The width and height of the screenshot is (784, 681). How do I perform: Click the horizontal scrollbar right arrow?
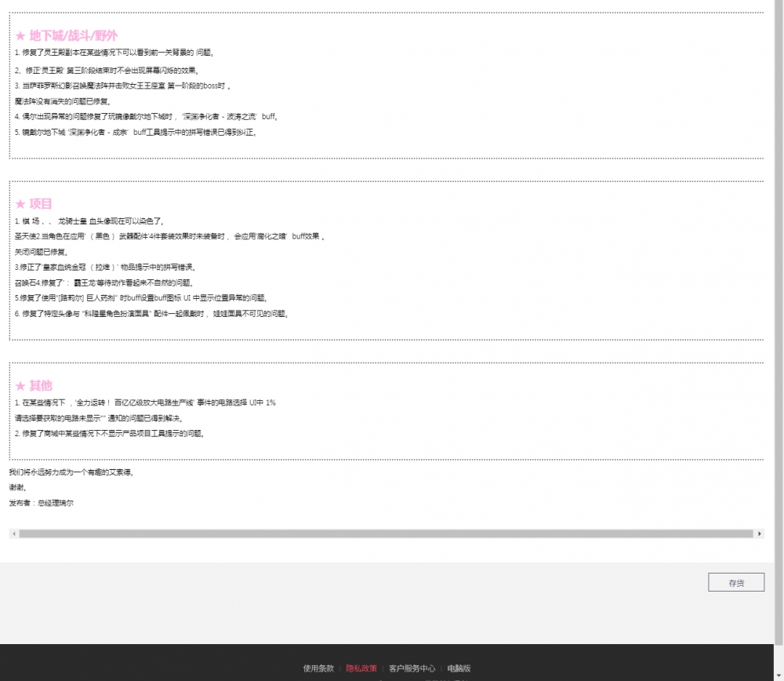click(759, 534)
